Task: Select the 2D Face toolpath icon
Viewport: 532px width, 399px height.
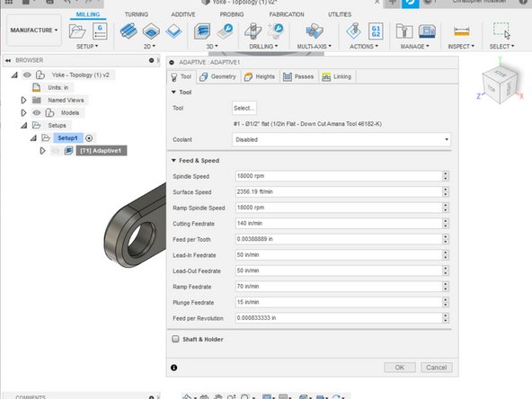Action: 173,31
